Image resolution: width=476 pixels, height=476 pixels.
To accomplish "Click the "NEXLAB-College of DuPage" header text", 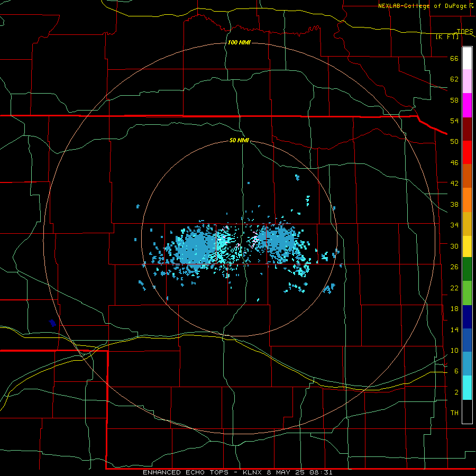I will click(x=423, y=6).
